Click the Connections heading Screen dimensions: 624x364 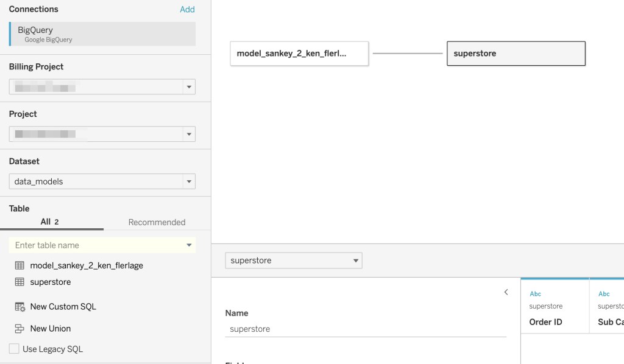pos(34,9)
